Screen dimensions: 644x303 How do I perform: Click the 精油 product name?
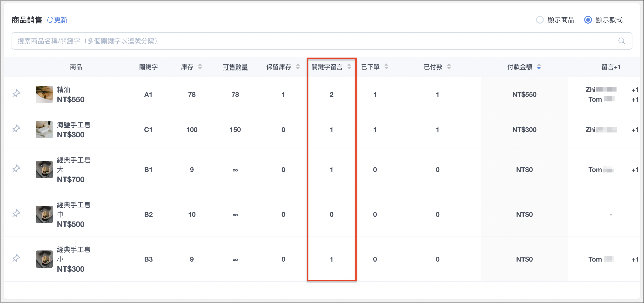[63, 90]
